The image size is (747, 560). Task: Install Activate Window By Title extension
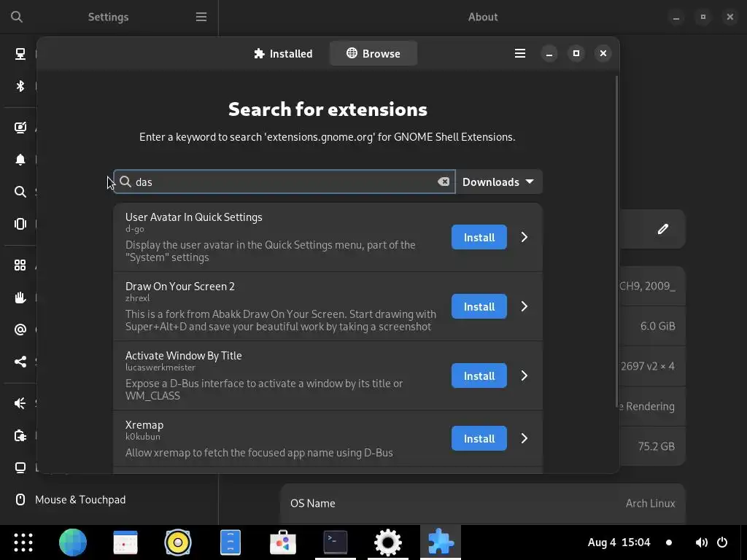click(479, 376)
